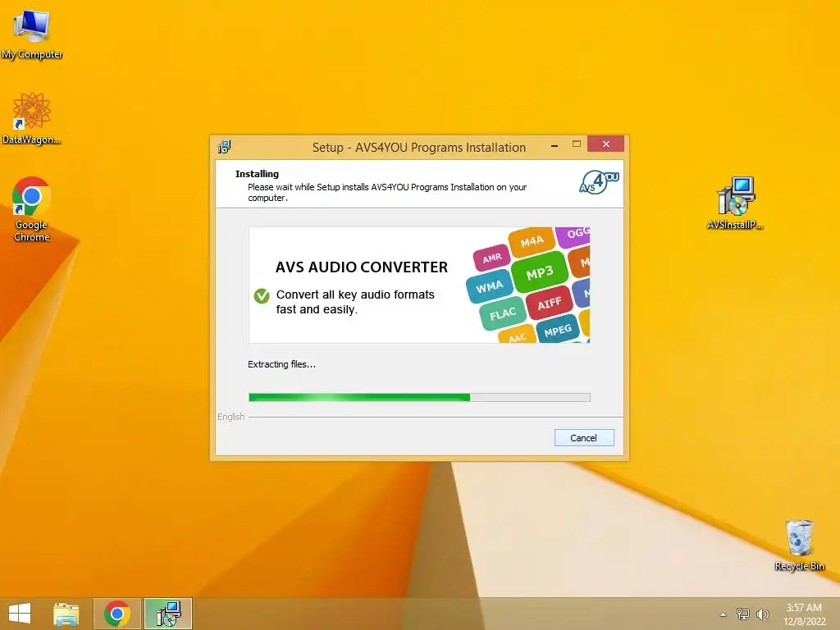Click the green checkmark beside Convert all key

(262, 295)
